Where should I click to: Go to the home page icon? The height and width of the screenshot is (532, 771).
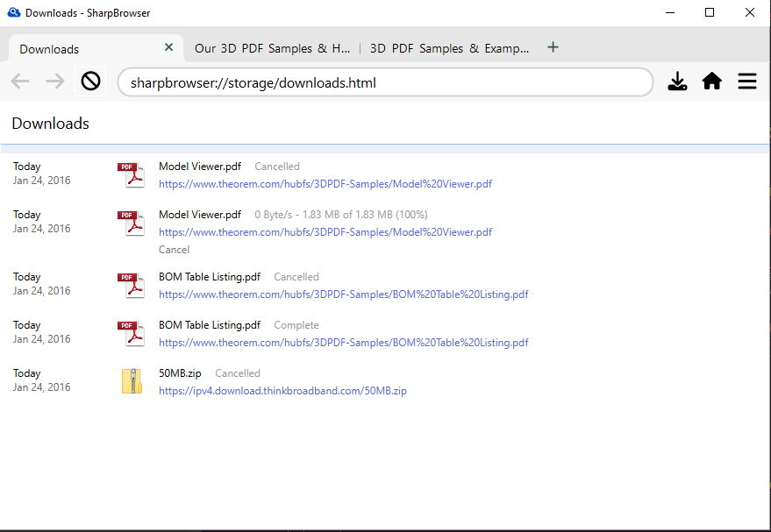(711, 81)
